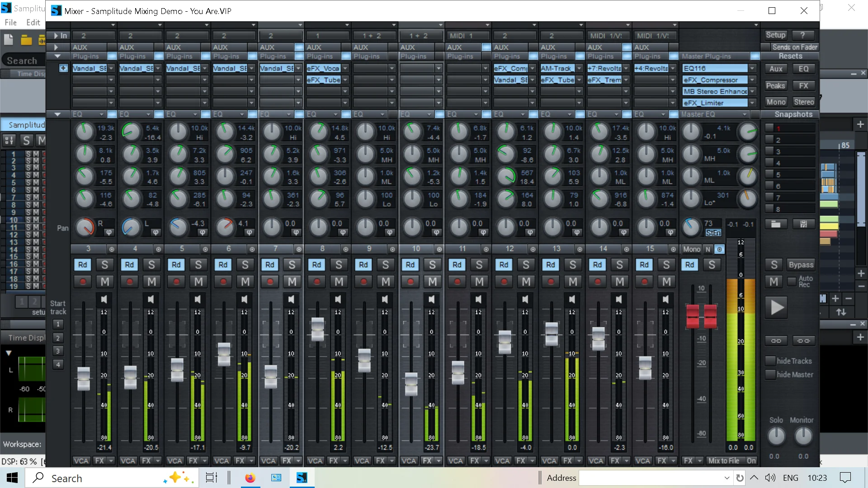Arm record on track 3
This screenshot has height=488, width=868.
tap(83, 282)
